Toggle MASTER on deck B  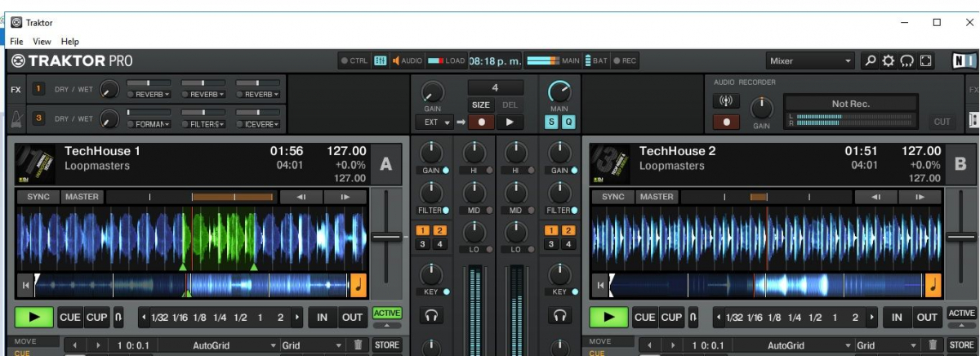tap(657, 197)
